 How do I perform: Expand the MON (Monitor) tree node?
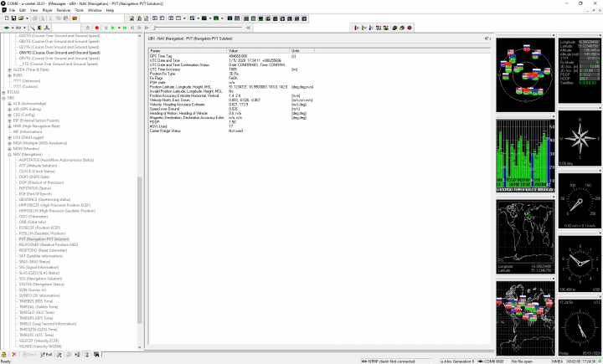pyautogui.click(x=10, y=148)
